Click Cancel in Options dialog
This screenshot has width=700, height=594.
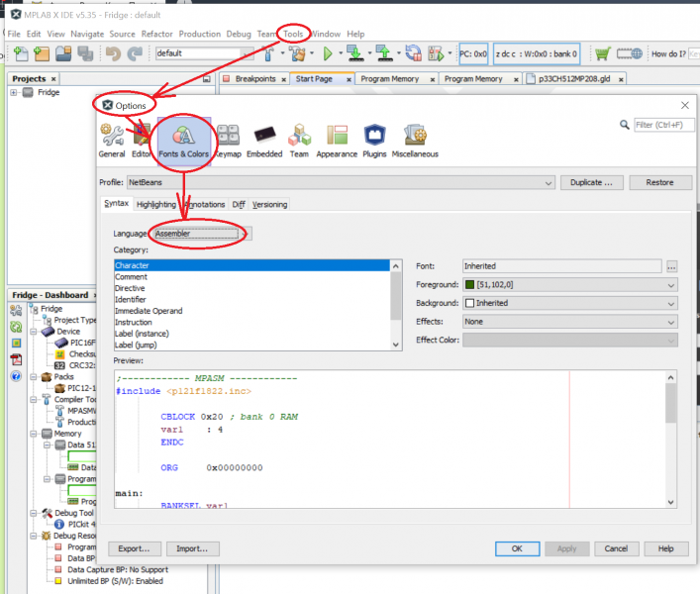616,548
